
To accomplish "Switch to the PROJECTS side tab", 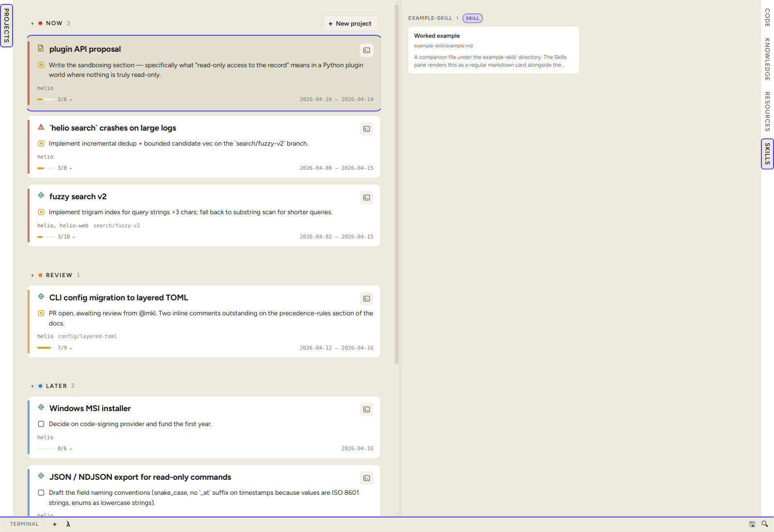I will [x=6, y=26].
